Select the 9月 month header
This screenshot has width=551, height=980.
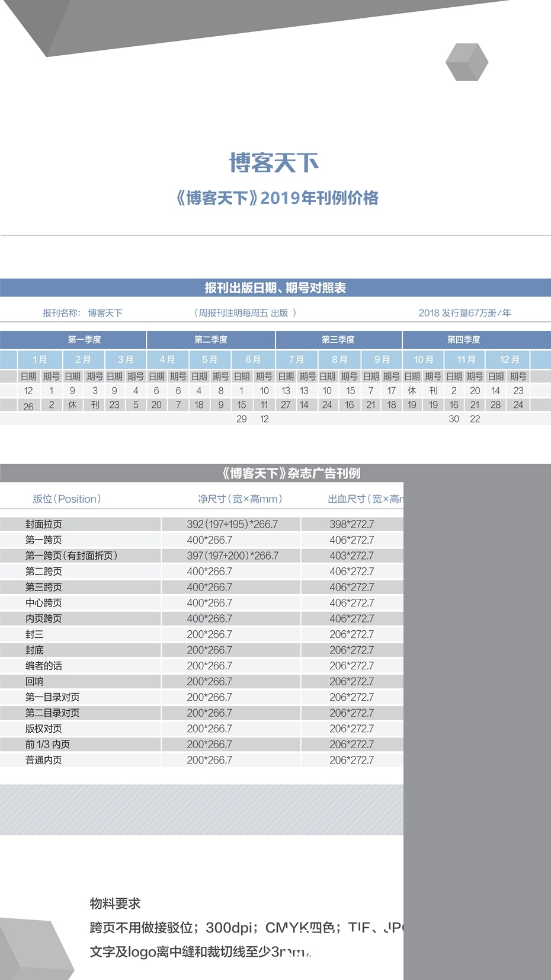pyautogui.click(x=382, y=359)
